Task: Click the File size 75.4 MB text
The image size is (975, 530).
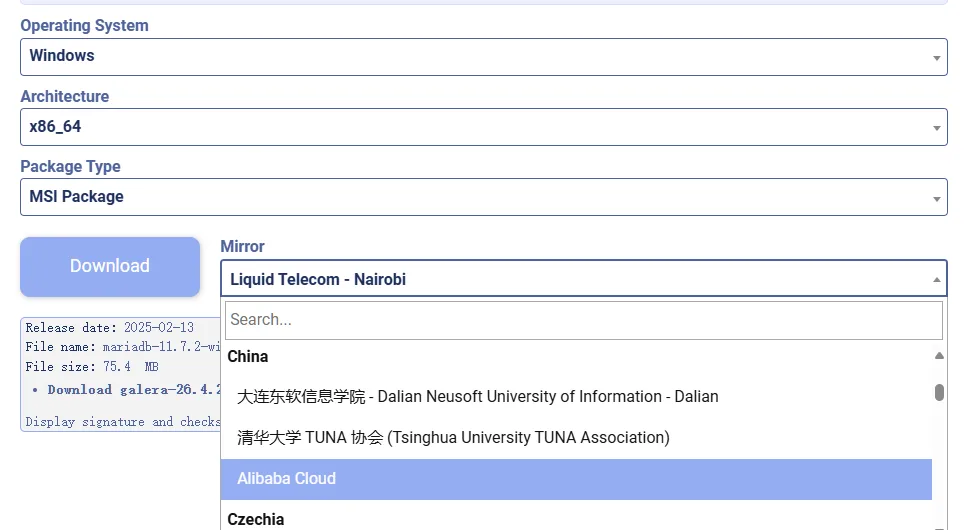Action: (x=92, y=366)
